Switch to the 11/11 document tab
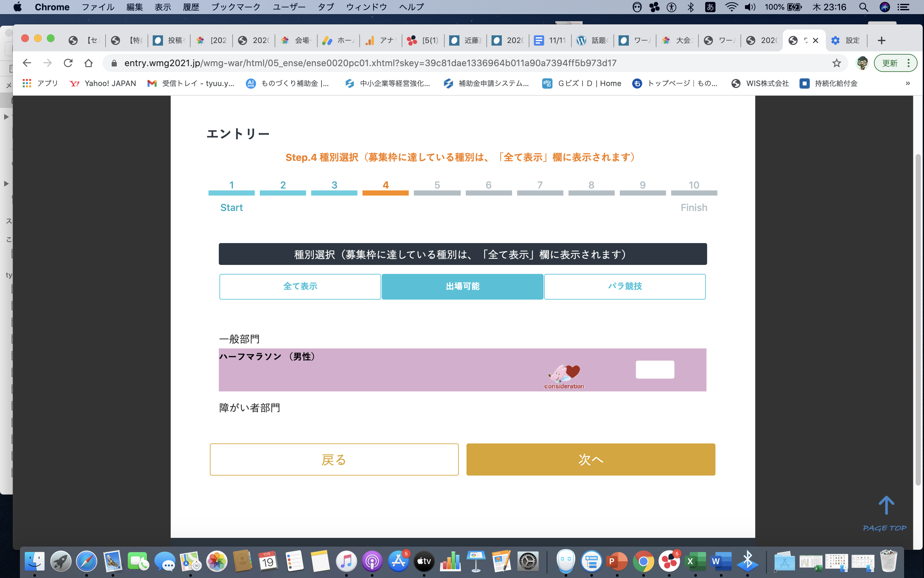Viewport: 924px width, 578px height. pyautogui.click(x=550, y=40)
